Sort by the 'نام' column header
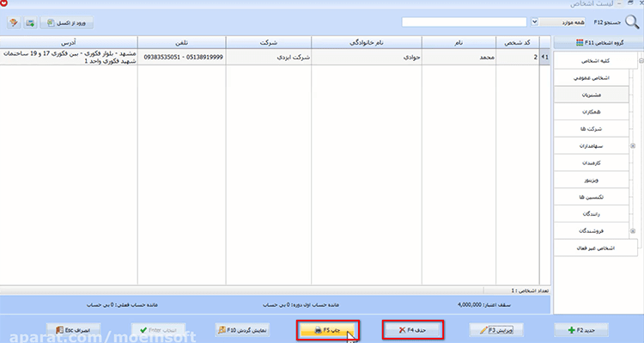The width and height of the screenshot is (644, 343). click(x=459, y=42)
